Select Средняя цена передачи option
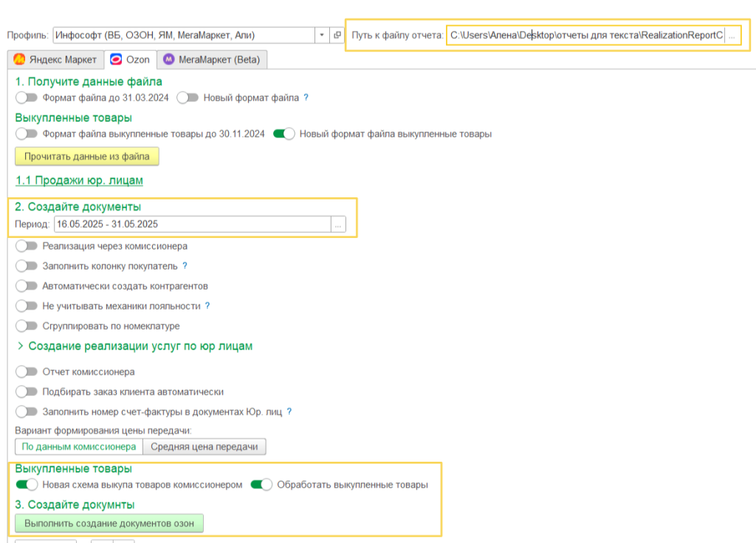The height and width of the screenshot is (543, 756). 204,446
